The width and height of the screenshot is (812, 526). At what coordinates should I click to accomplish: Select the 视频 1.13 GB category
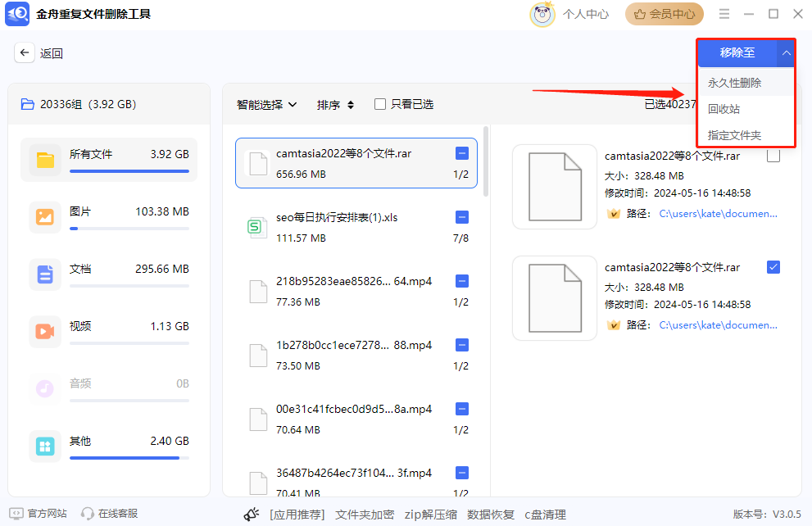[x=109, y=331]
